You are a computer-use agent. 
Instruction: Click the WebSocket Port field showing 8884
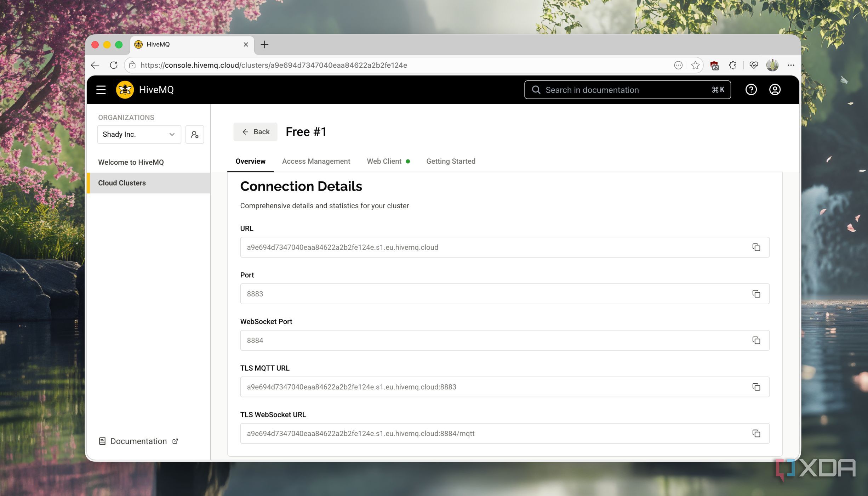(x=504, y=340)
